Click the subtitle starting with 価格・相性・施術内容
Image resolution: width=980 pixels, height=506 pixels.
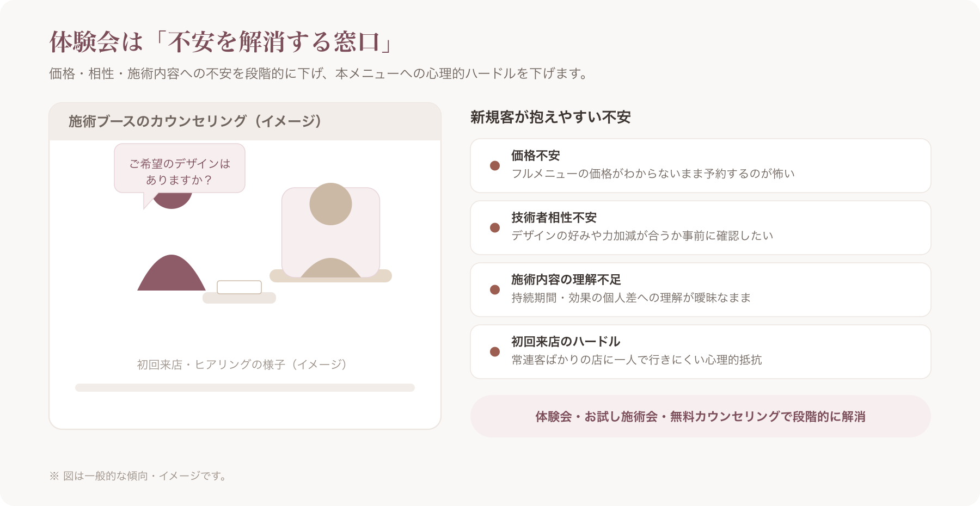click(x=318, y=73)
